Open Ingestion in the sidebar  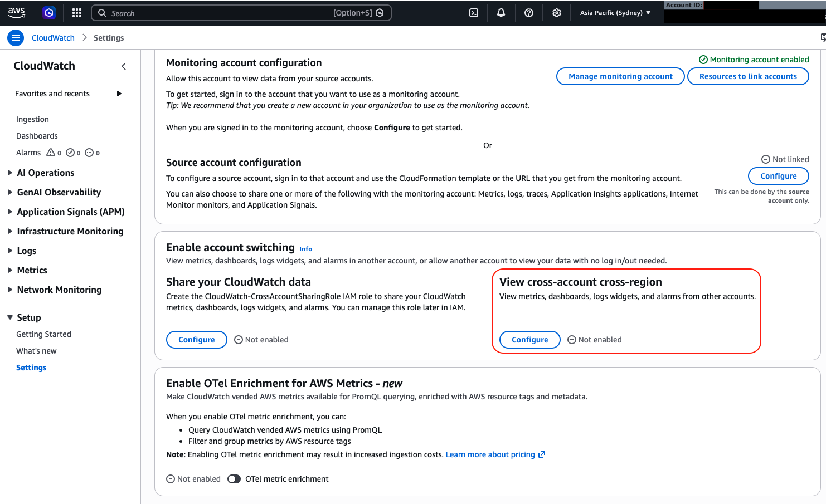(x=32, y=119)
